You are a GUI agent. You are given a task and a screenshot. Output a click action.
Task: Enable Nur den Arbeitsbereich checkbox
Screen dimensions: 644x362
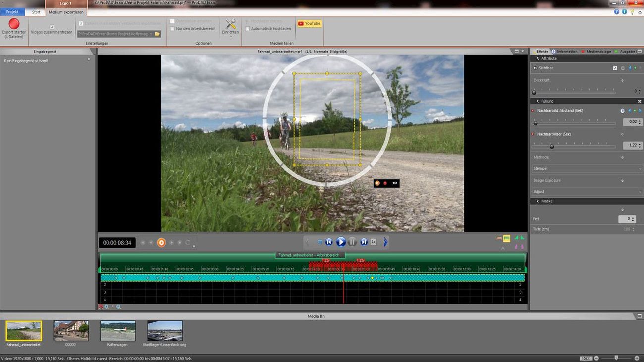click(x=172, y=29)
